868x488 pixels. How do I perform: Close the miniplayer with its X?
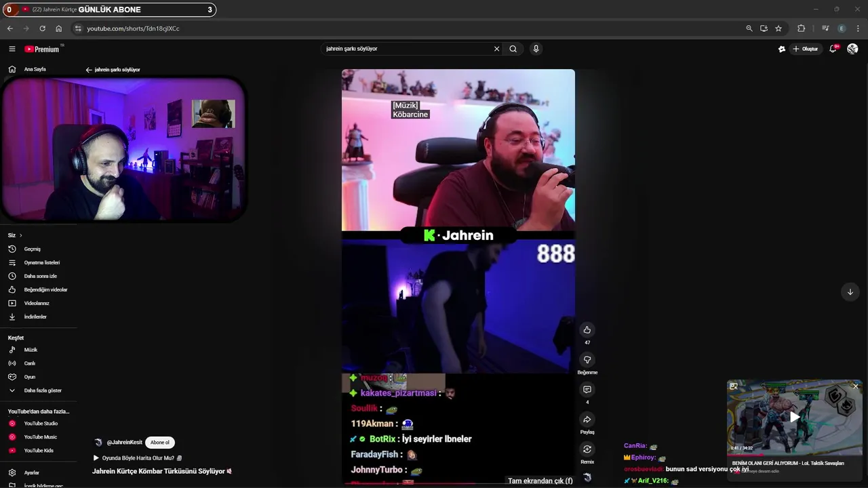(855, 386)
